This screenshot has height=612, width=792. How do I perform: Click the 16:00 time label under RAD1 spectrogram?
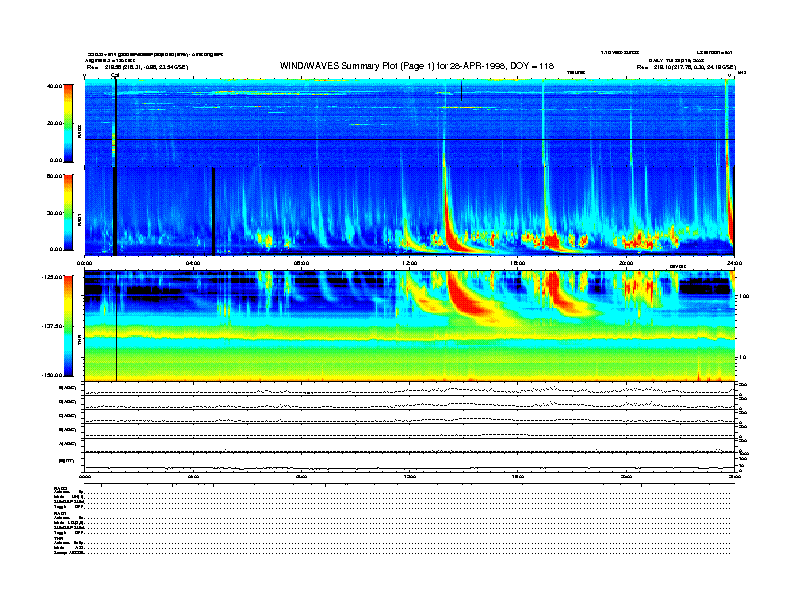pyautogui.click(x=518, y=263)
